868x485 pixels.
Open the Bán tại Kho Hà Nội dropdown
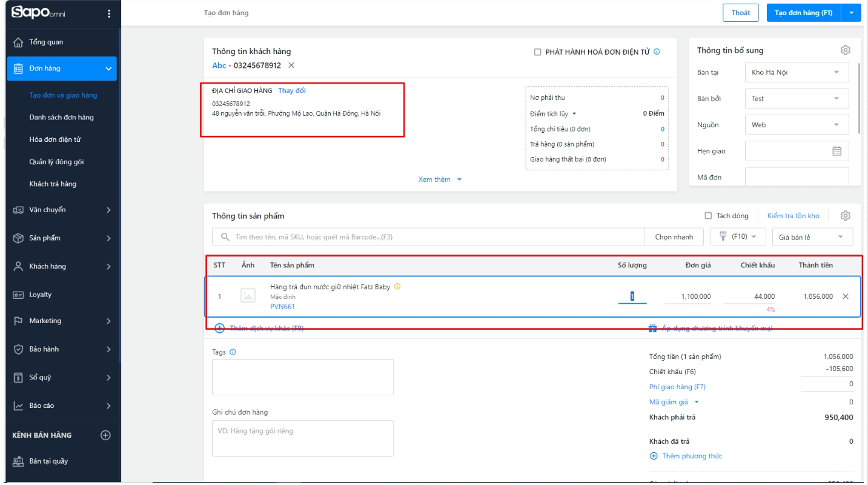click(797, 72)
